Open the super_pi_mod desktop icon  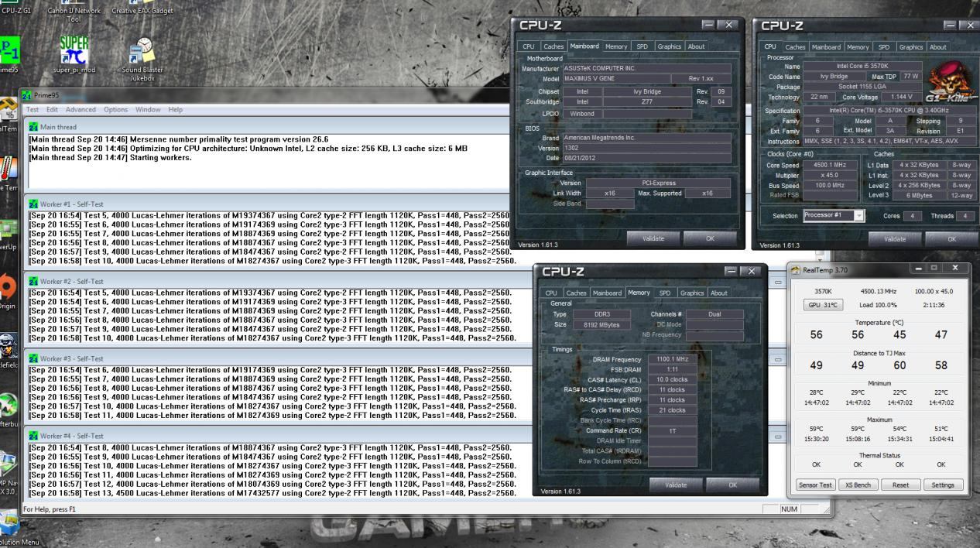tap(74, 51)
